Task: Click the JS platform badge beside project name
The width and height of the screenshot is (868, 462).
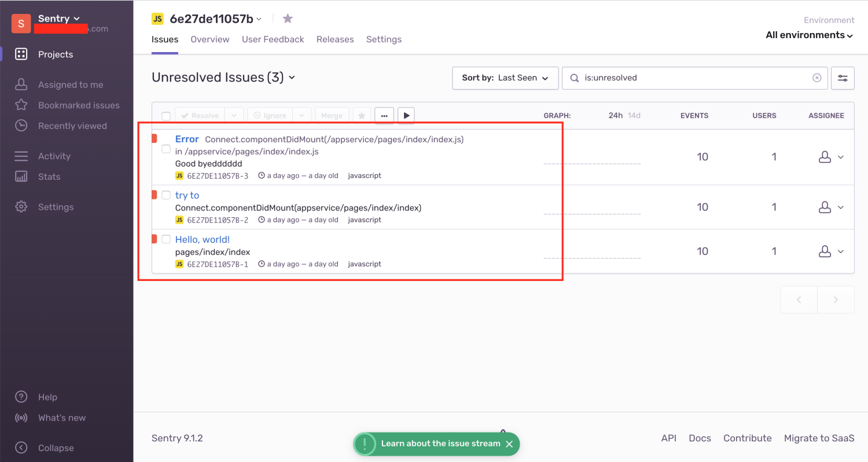Action: pos(157,19)
